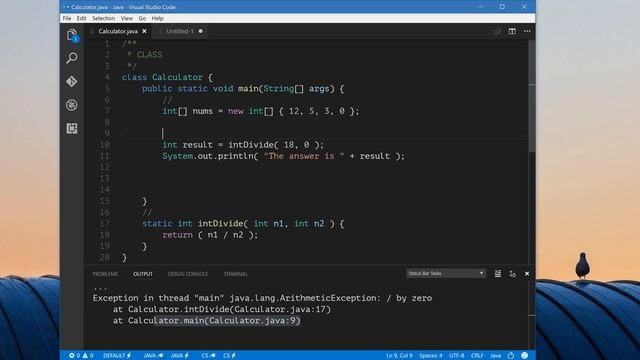Open the Search view in activity bar

(x=72, y=58)
